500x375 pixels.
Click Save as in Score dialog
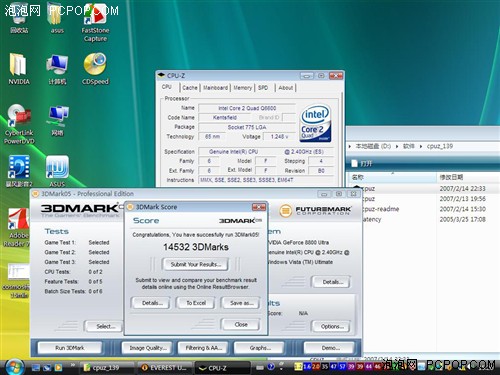pos(241,303)
